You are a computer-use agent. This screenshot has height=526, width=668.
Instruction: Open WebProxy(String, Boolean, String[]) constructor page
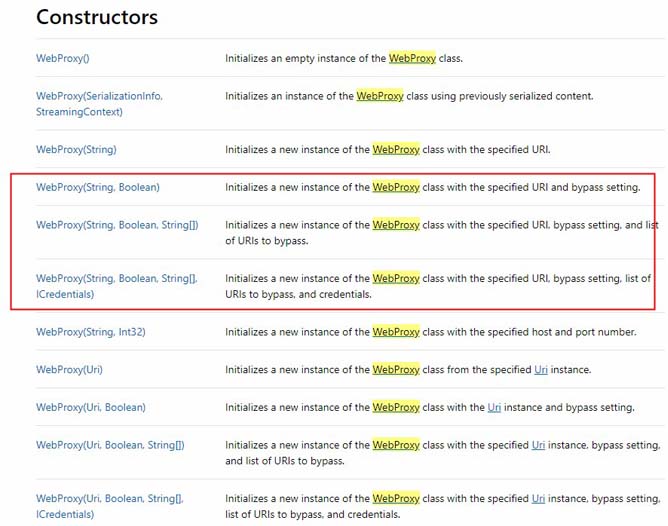pos(117,225)
